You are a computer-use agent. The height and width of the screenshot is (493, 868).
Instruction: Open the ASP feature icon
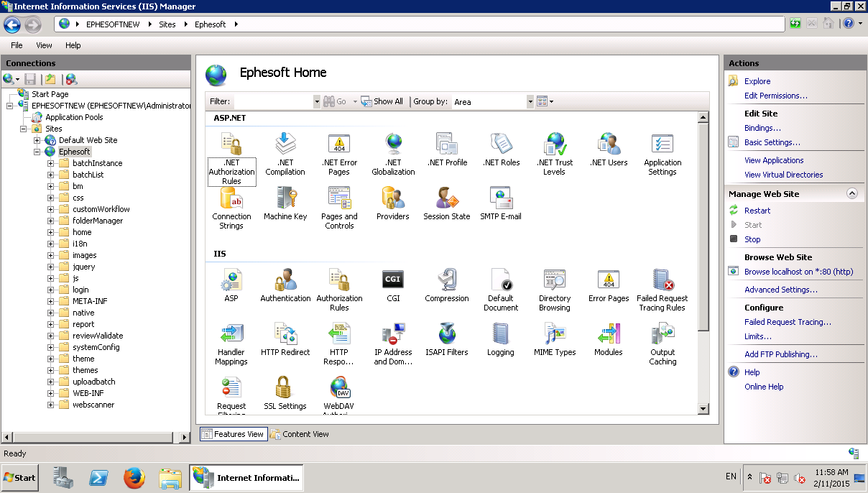tap(231, 285)
